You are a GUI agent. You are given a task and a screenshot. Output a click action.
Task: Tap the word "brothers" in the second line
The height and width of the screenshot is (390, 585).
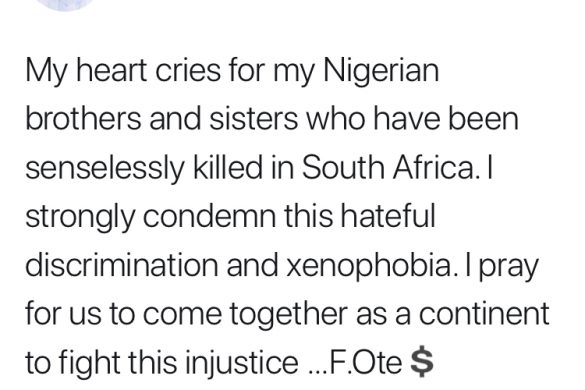tap(83, 119)
